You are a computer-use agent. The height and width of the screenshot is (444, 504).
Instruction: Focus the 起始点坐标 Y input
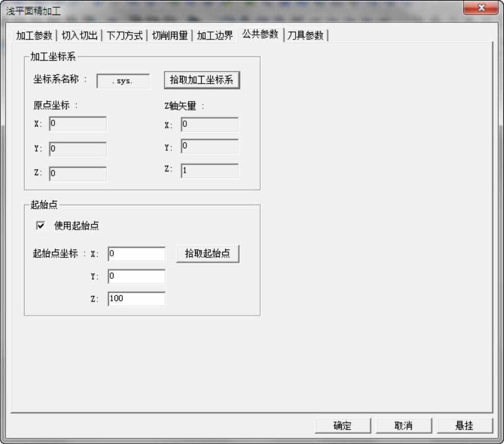(x=137, y=276)
